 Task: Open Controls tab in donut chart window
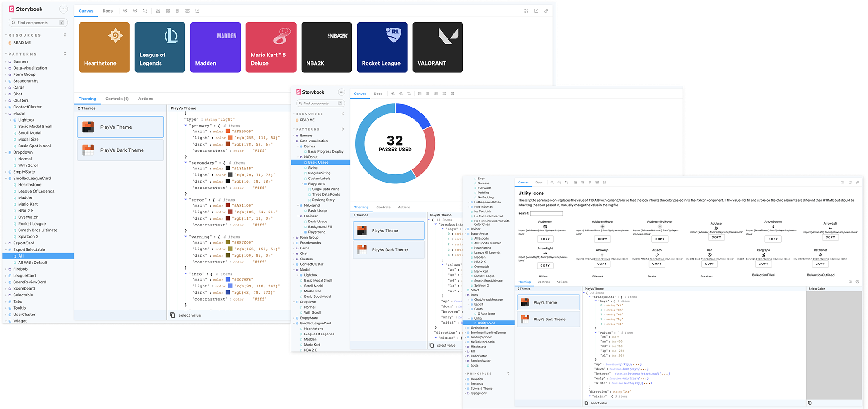(383, 207)
